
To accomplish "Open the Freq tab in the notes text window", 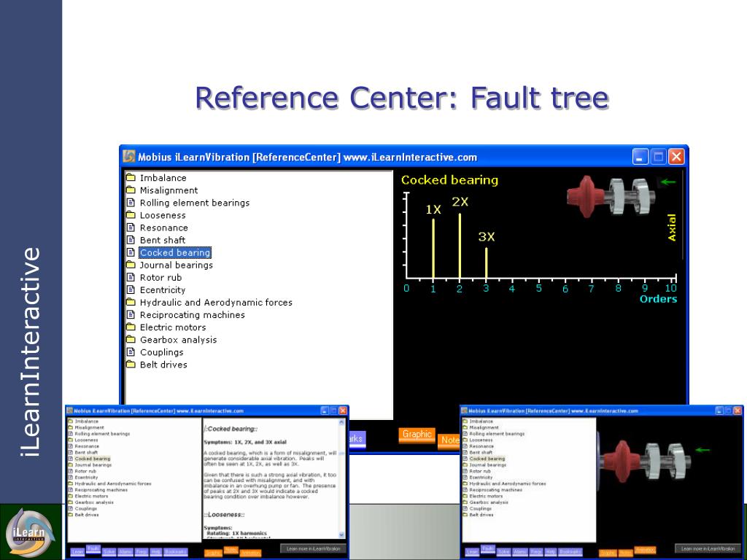I will click(x=142, y=552).
